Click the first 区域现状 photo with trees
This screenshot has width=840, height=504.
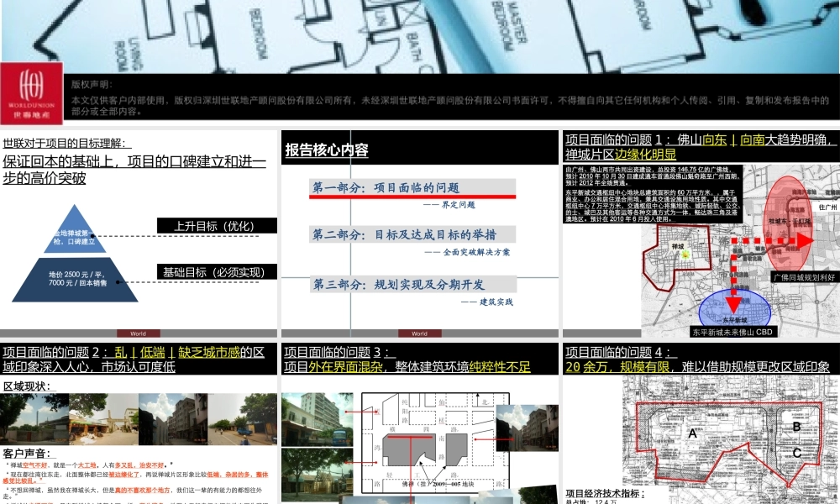pyautogui.click(x=34, y=419)
